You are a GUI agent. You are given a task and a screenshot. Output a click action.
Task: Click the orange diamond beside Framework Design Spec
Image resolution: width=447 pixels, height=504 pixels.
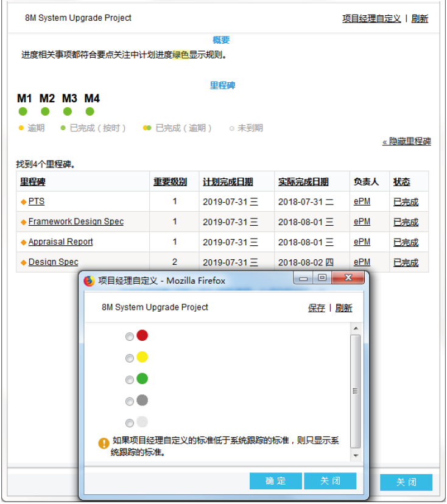[x=24, y=222]
